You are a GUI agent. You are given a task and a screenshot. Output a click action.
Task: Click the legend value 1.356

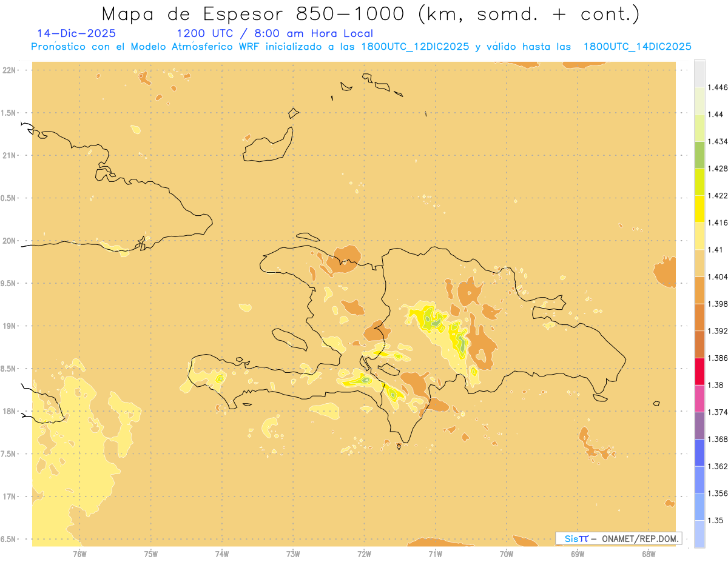point(717,493)
